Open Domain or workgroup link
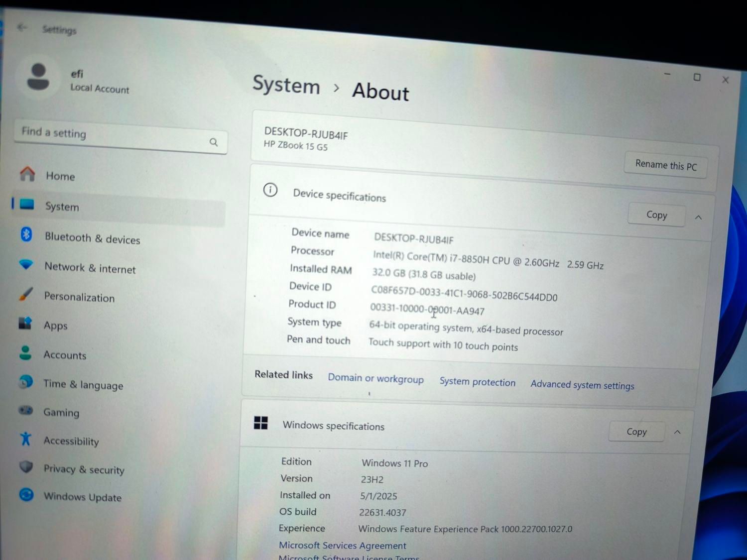747x560 pixels. pos(375,378)
